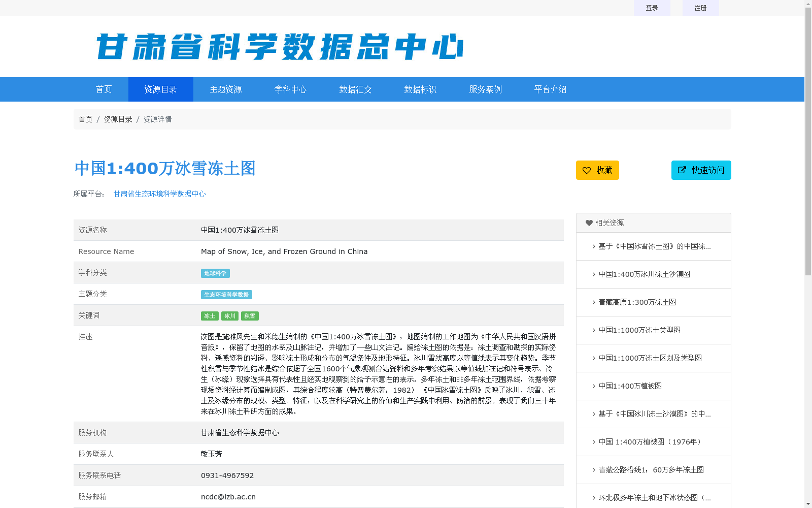812x508 pixels.
Task: Click the email ncdc@lzb.ac.cn
Action: 228,497
